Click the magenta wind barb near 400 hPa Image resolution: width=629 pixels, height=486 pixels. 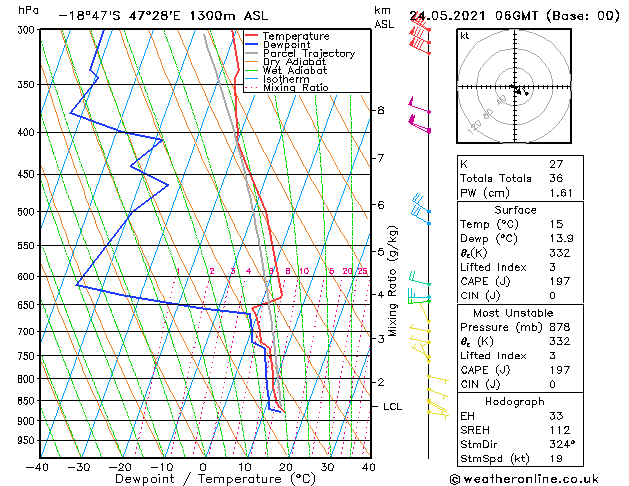pyautogui.click(x=419, y=124)
